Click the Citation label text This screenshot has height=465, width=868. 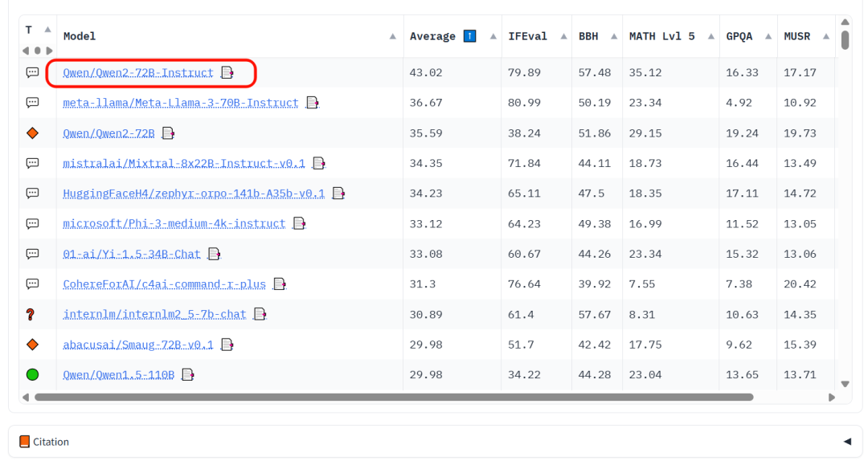51,442
